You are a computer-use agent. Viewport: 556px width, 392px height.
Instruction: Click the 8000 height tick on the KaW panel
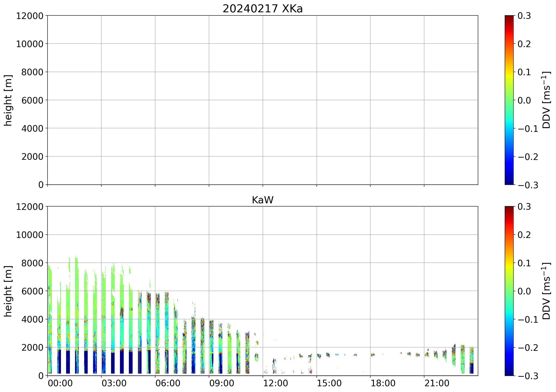coord(32,263)
